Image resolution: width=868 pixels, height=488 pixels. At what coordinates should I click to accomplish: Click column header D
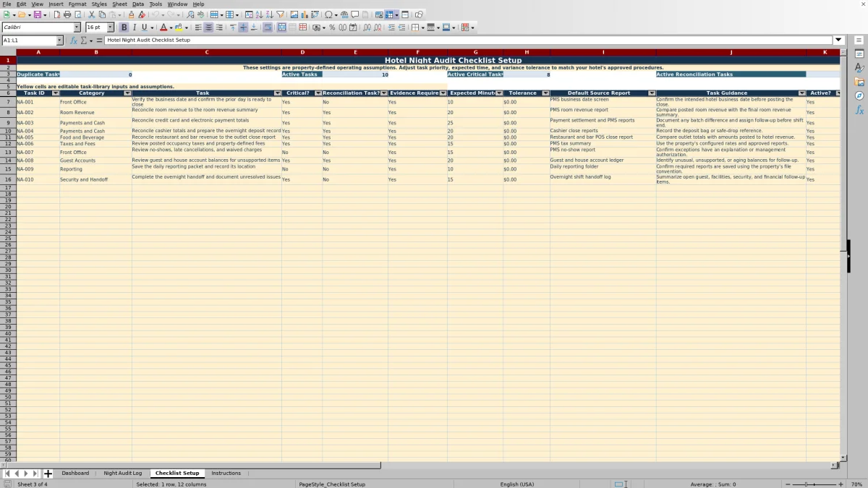302,52
